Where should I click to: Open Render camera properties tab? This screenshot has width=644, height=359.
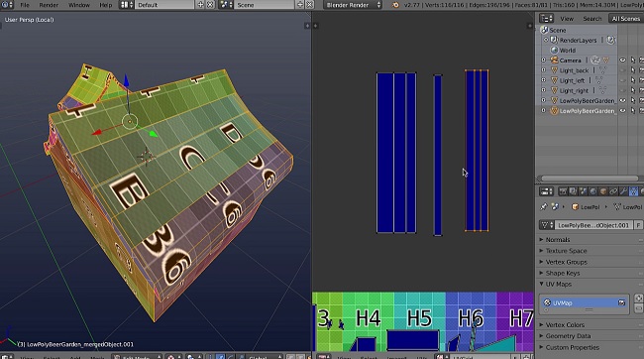[563, 191]
